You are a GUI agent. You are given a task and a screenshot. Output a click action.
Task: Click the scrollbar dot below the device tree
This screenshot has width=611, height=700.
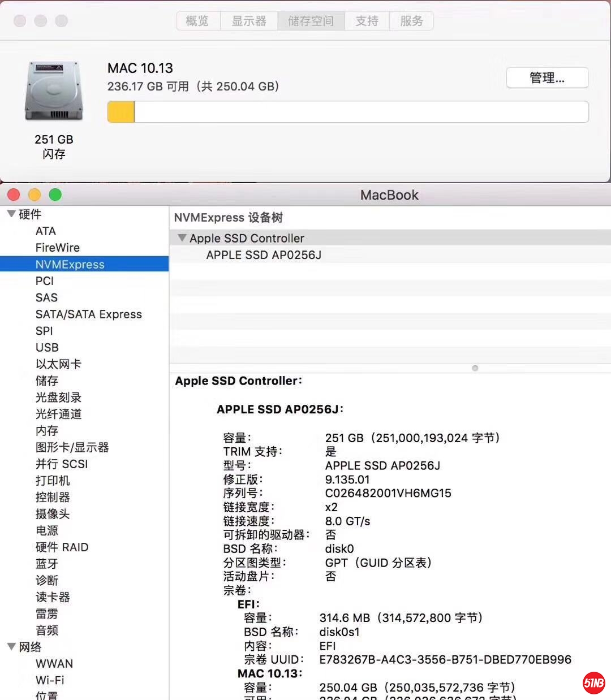(475, 368)
